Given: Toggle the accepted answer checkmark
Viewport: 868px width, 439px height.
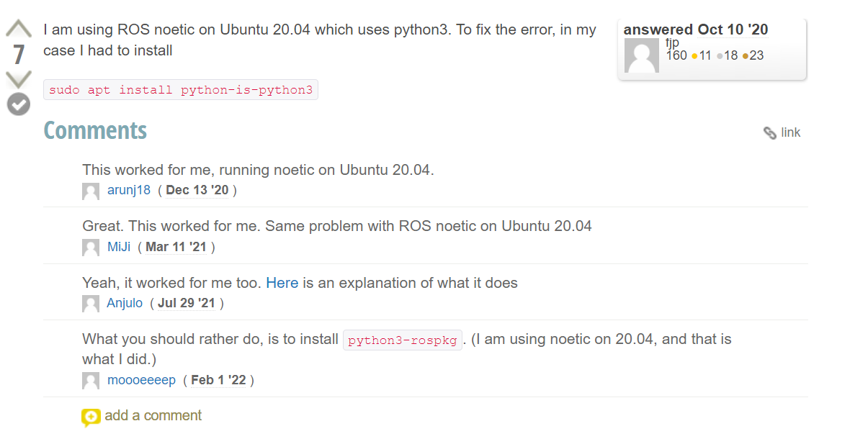Looking at the screenshot, I should [x=19, y=104].
